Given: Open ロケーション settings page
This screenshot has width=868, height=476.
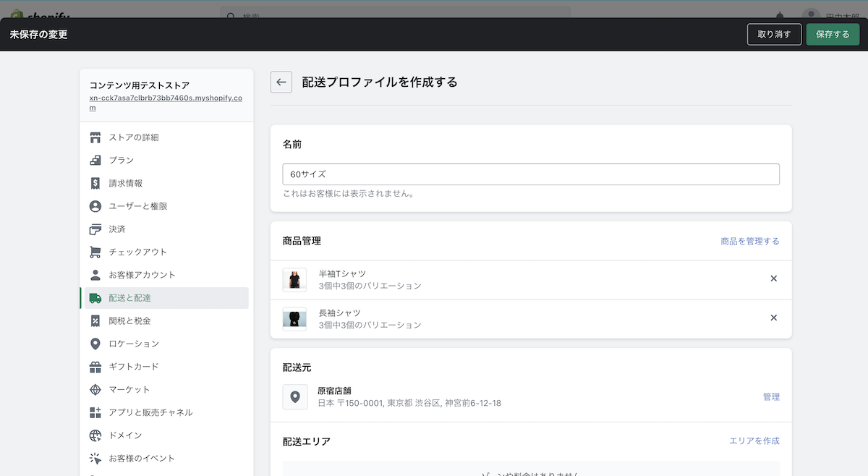Looking at the screenshot, I should pyautogui.click(x=166, y=344).
